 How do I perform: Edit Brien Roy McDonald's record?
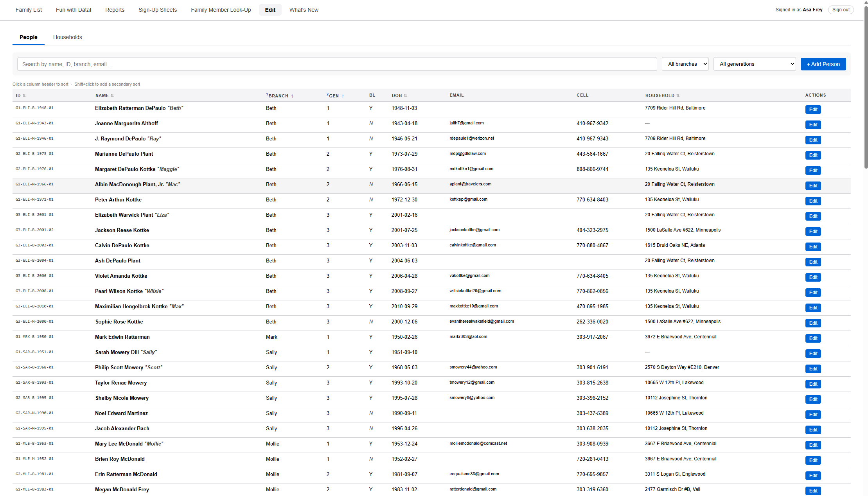pos(813,460)
